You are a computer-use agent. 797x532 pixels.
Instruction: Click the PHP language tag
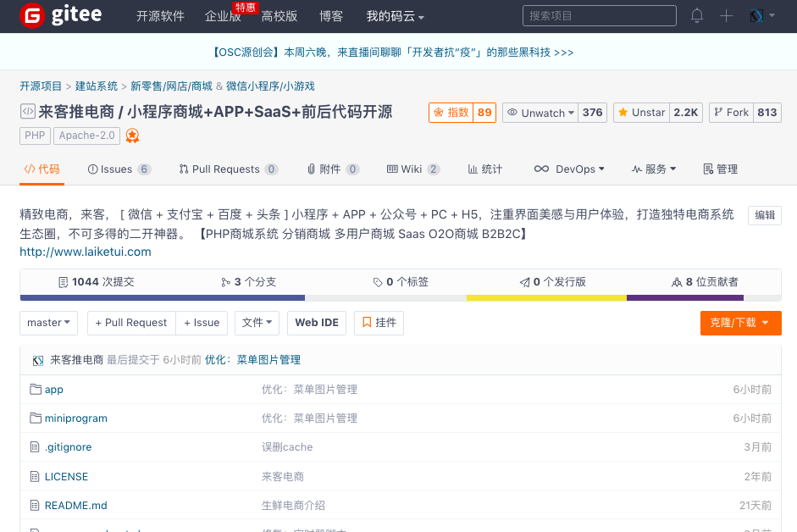point(35,136)
